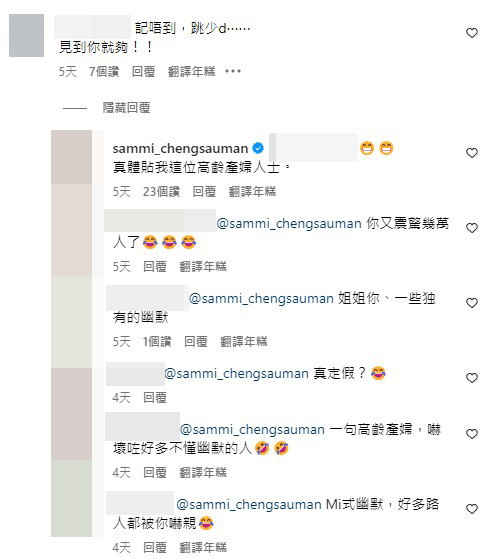Viewport: 482px width, 559px height.
Task: Collapse replies via 隱藏回覆
Action: 126,107
